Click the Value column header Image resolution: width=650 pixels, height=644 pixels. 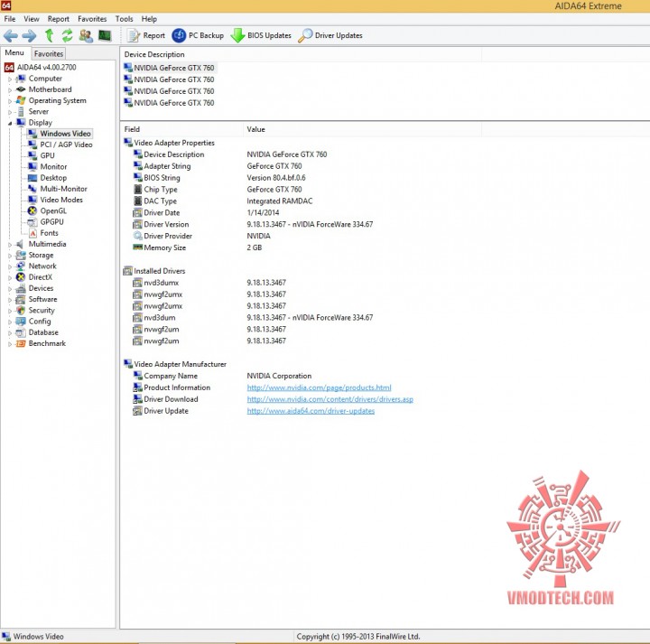362,129
